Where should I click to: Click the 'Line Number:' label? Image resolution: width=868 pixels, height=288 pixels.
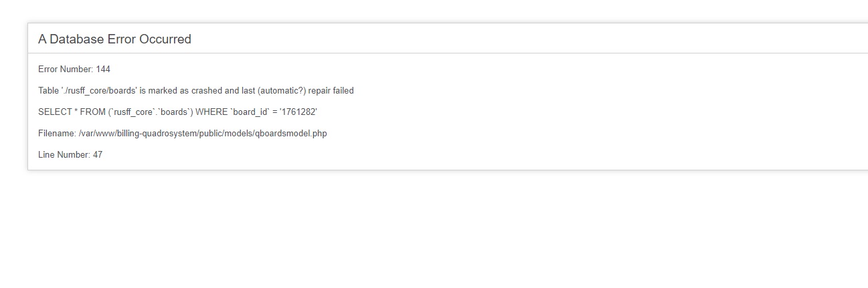[x=64, y=155]
